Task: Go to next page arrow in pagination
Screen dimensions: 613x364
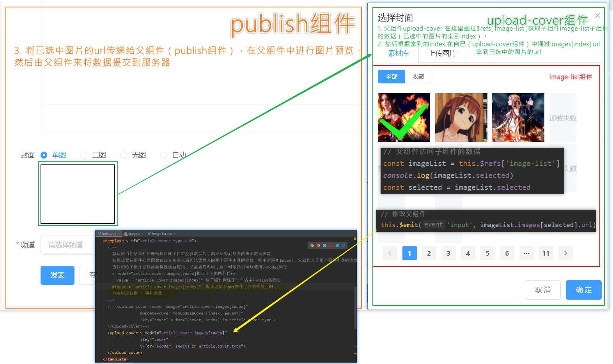Action: pyautogui.click(x=565, y=253)
